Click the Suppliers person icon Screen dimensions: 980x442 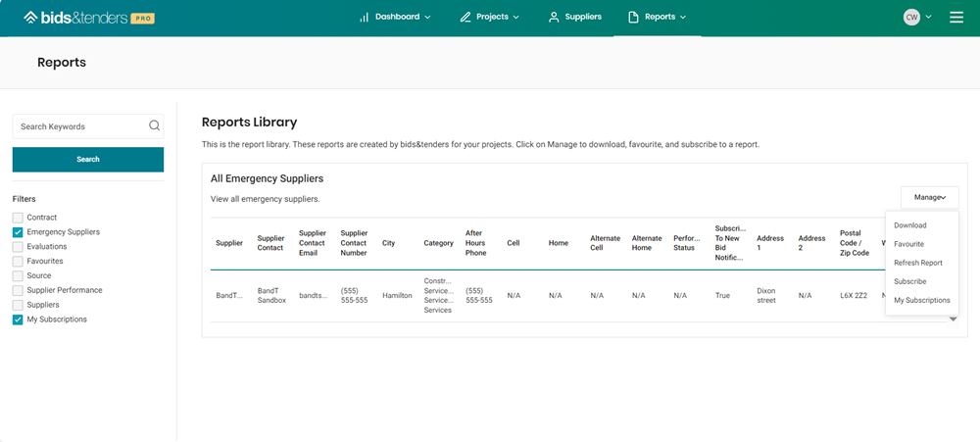(554, 18)
